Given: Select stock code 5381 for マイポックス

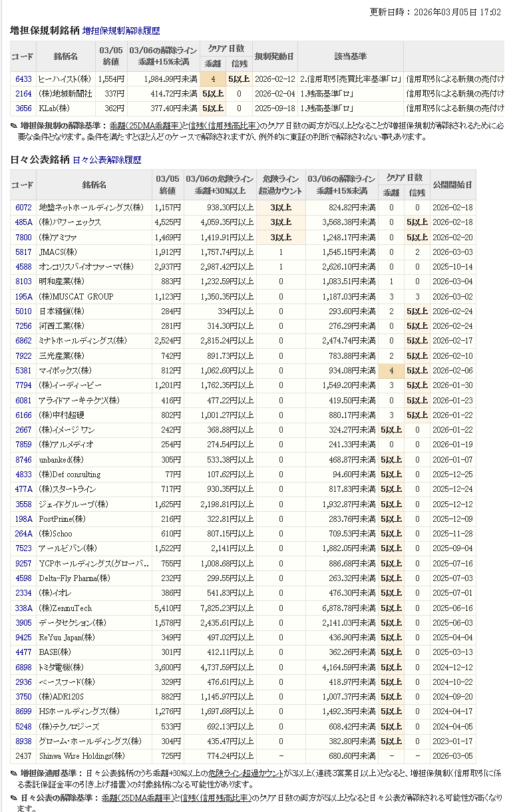Looking at the screenshot, I should point(23,371).
